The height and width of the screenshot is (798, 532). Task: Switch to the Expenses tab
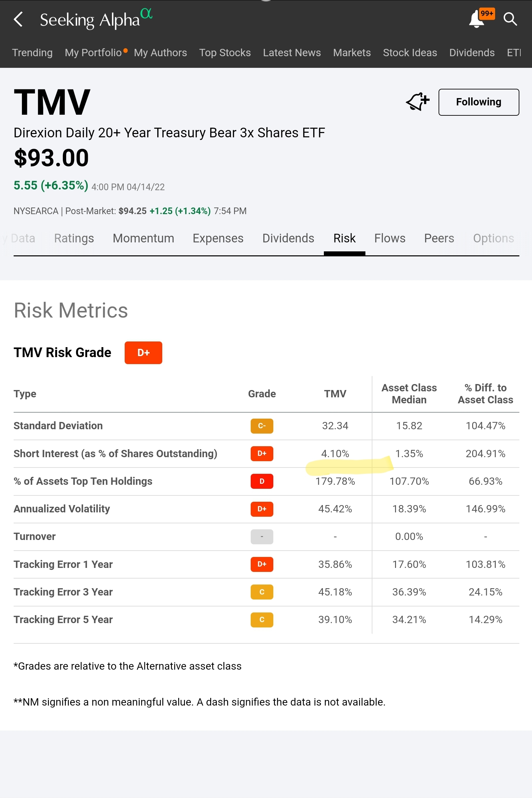pos(218,238)
